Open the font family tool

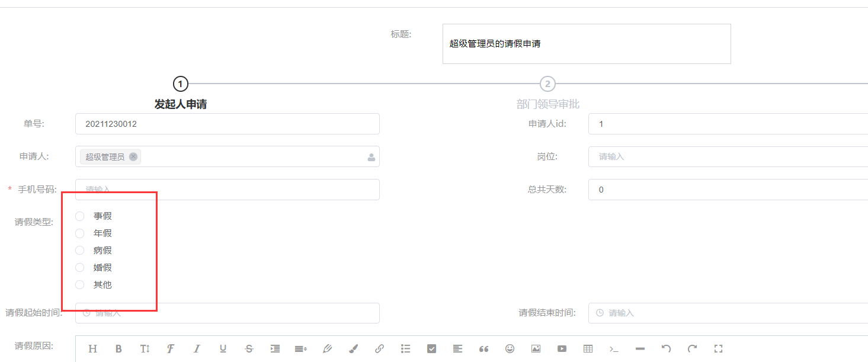click(x=171, y=349)
